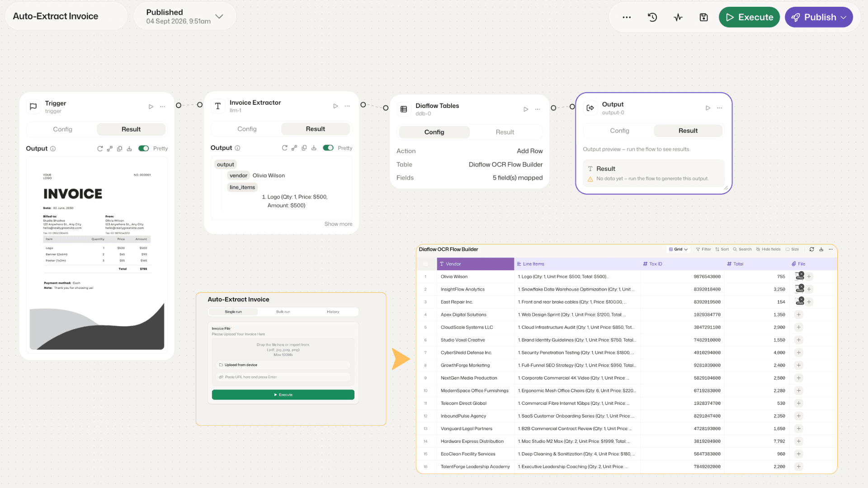This screenshot has width=868, height=488.
Task: Add a file on Apex Digital Solutions row
Action: tap(799, 314)
